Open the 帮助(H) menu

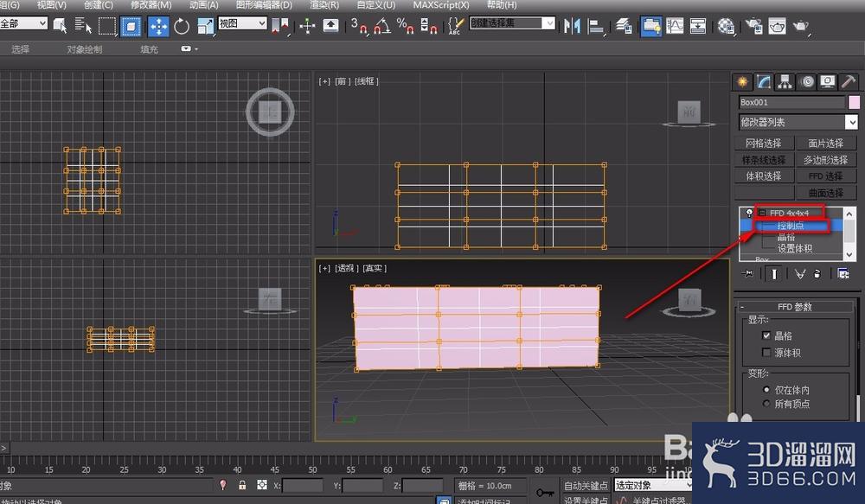point(502,5)
